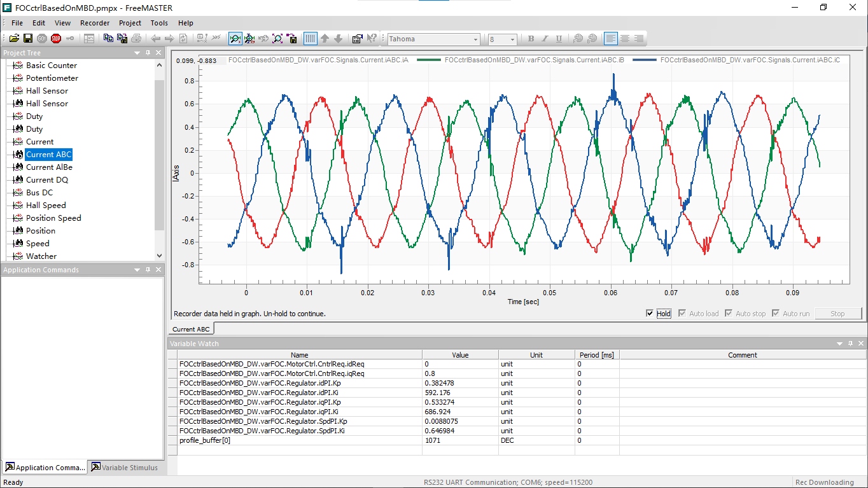868x488 pixels.
Task: Click the Stop recorder button
Action: [837, 314]
